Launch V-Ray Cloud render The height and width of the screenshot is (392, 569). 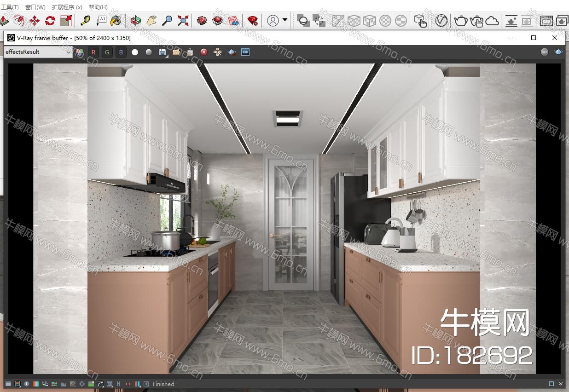492,20
